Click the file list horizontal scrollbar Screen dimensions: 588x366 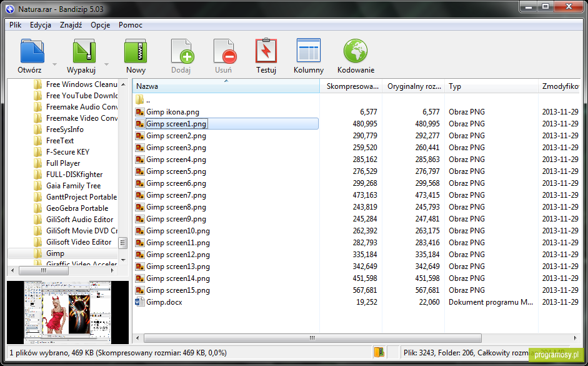pos(312,338)
